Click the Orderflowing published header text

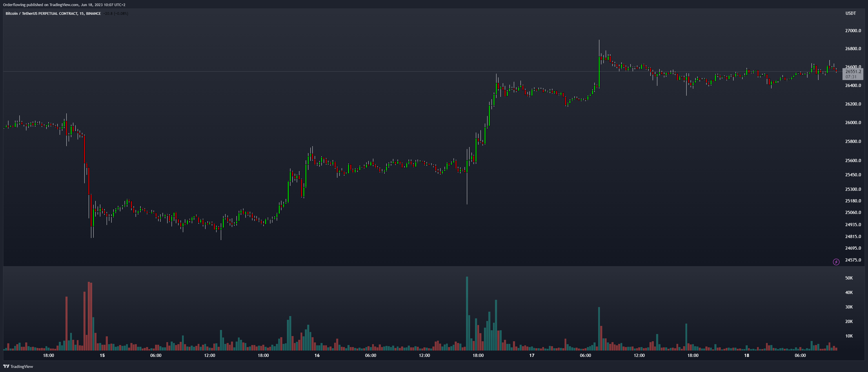point(64,5)
